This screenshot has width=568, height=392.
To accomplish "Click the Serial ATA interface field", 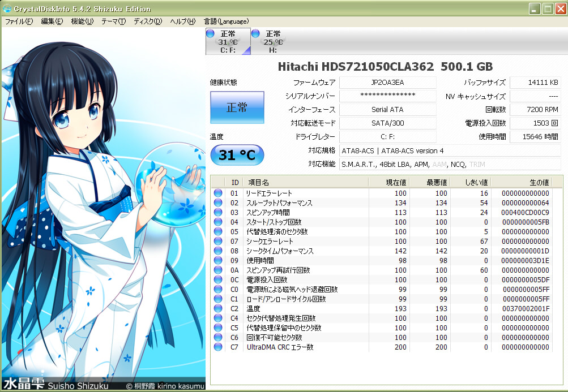I will (x=387, y=110).
